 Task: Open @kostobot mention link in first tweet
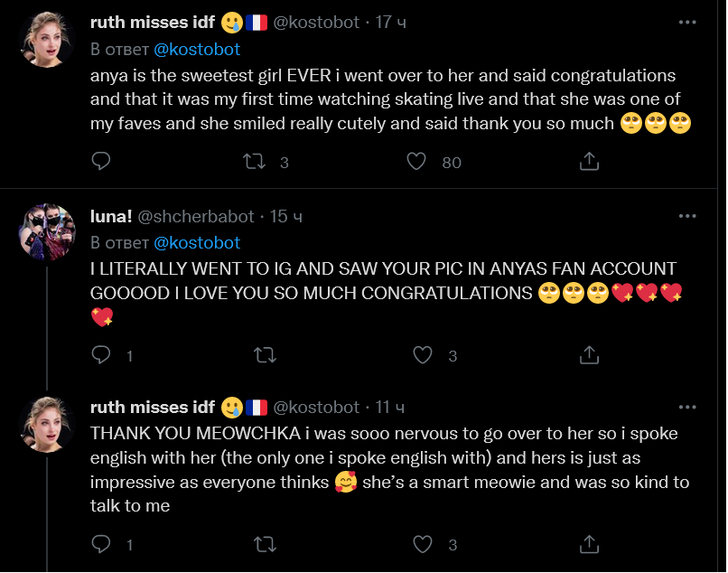click(197, 49)
